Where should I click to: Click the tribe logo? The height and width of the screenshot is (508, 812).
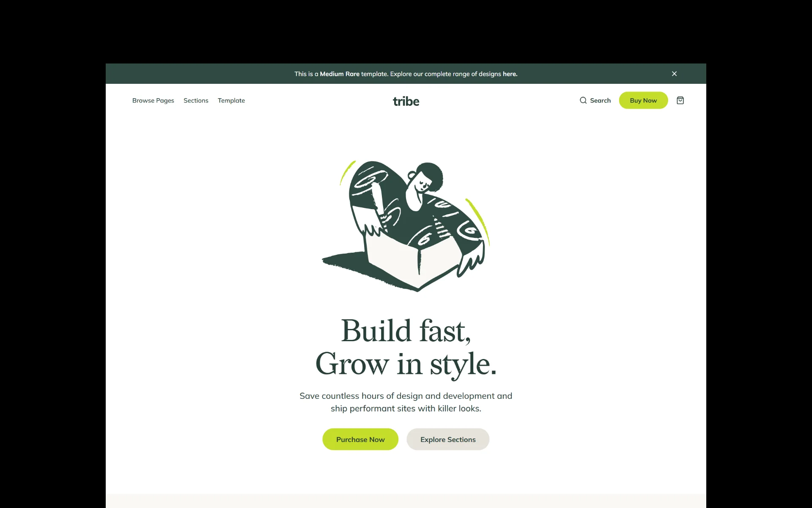pos(406,101)
